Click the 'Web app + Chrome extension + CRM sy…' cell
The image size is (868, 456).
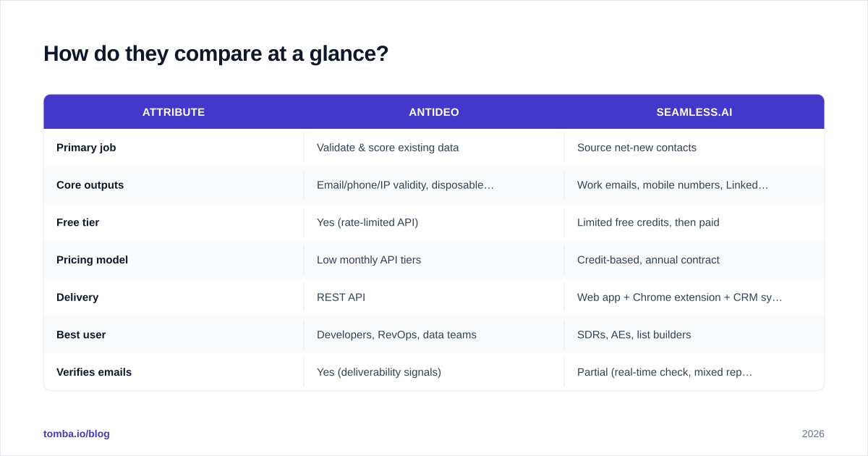(680, 297)
